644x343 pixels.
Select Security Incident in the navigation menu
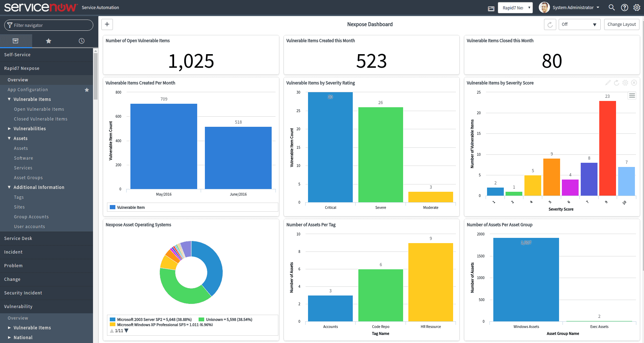(x=23, y=293)
